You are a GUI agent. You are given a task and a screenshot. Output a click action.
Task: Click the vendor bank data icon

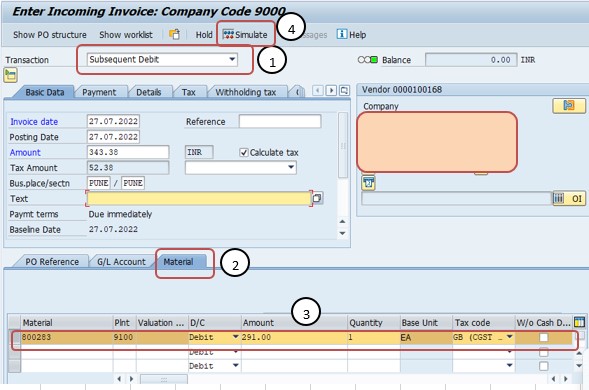pyautogui.click(x=368, y=183)
